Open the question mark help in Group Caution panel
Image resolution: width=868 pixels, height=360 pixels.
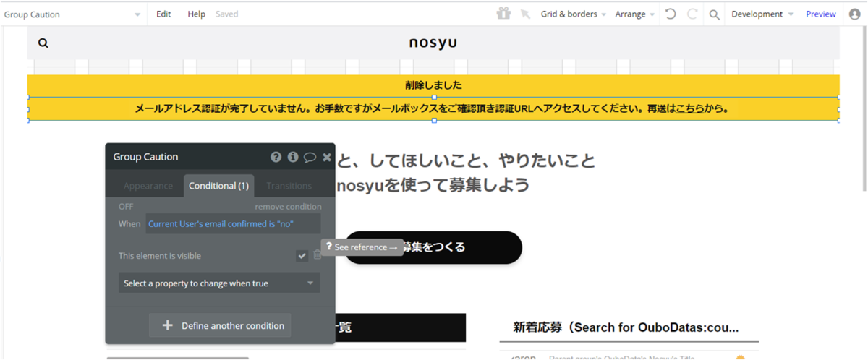click(x=276, y=157)
